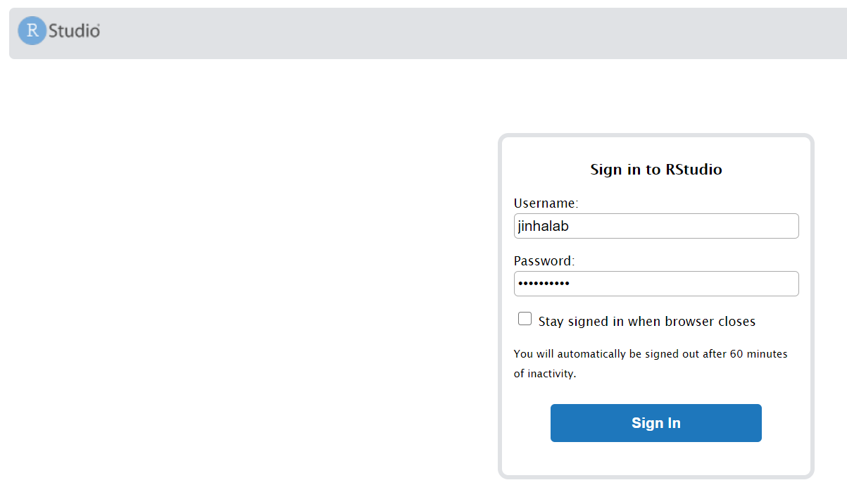Click the "Username:" field label
This screenshot has width=847, height=504.
pyautogui.click(x=546, y=203)
